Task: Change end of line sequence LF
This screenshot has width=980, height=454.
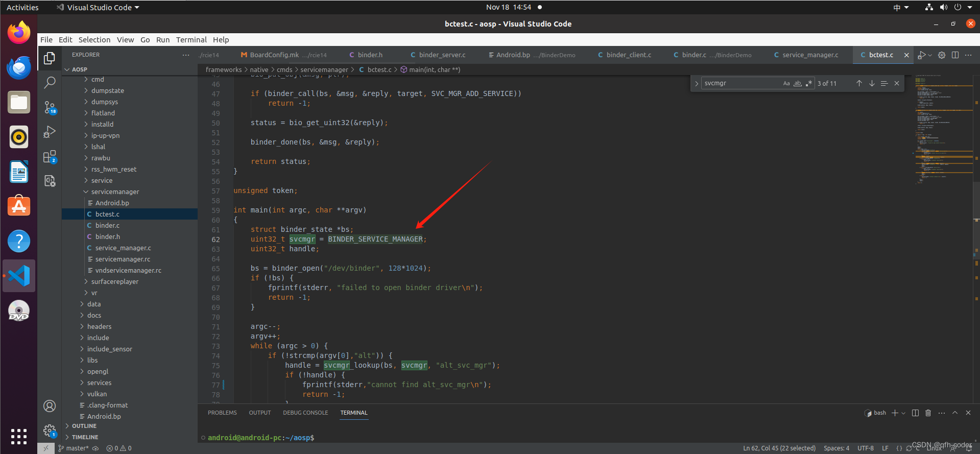Action: pos(886,448)
